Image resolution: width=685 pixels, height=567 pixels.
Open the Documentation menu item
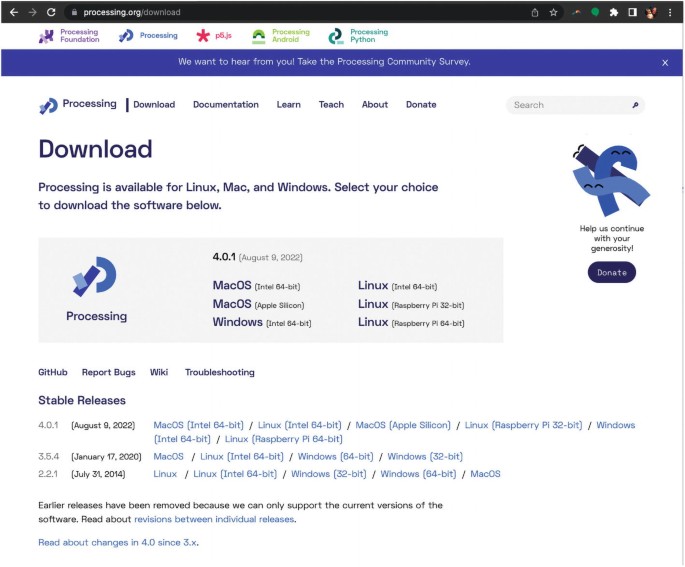(225, 105)
